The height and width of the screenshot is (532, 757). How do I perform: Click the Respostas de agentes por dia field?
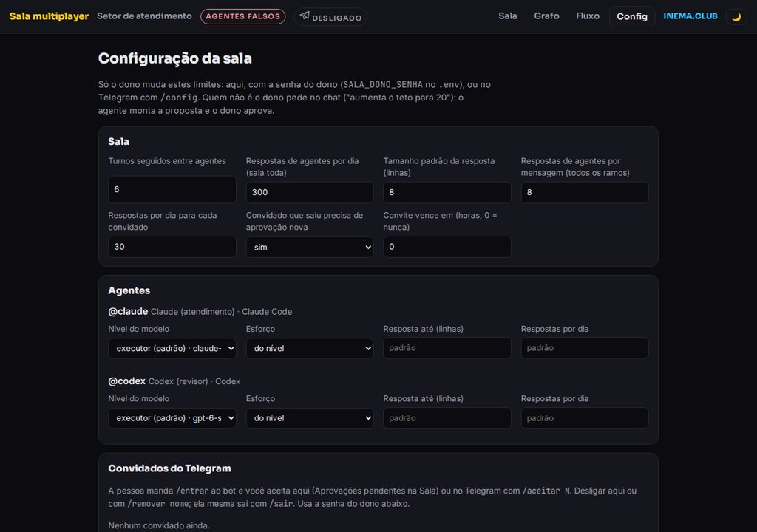pyautogui.click(x=310, y=192)
